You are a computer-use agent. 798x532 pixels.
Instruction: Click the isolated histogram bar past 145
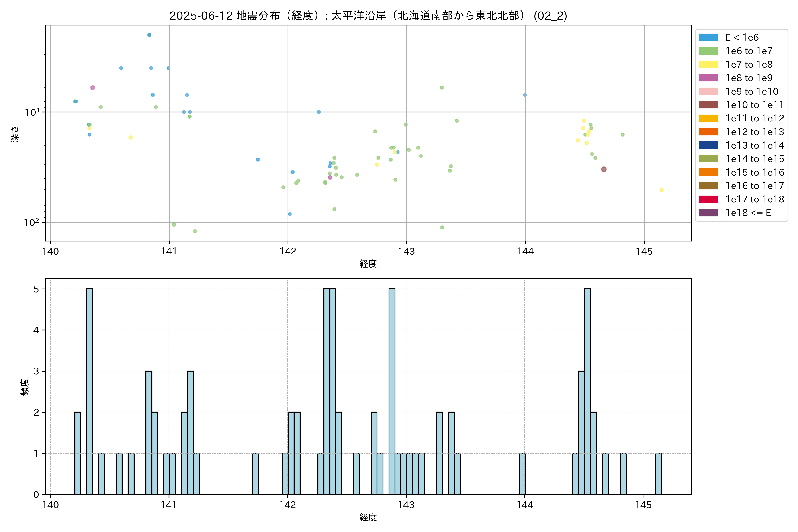[658, 474]
